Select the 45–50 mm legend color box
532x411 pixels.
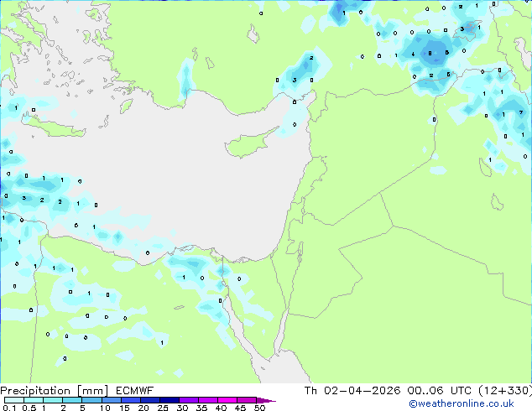tap(247, 400)
